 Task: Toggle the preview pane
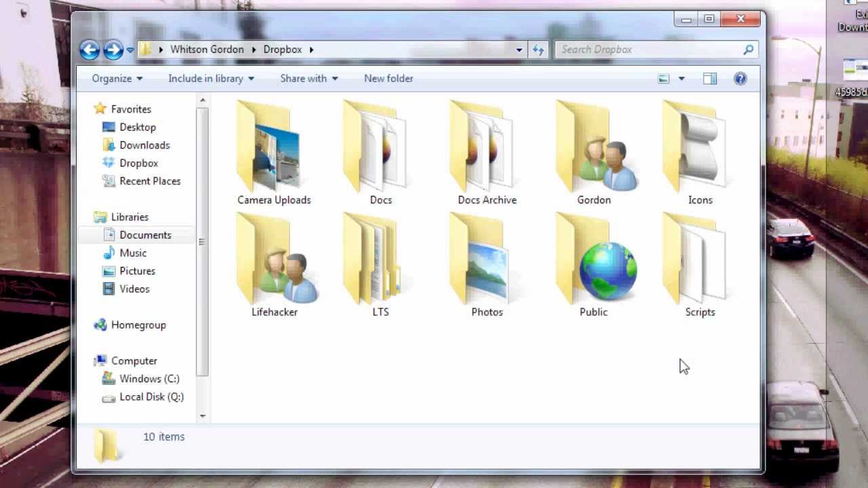click(x=709, y=79)
